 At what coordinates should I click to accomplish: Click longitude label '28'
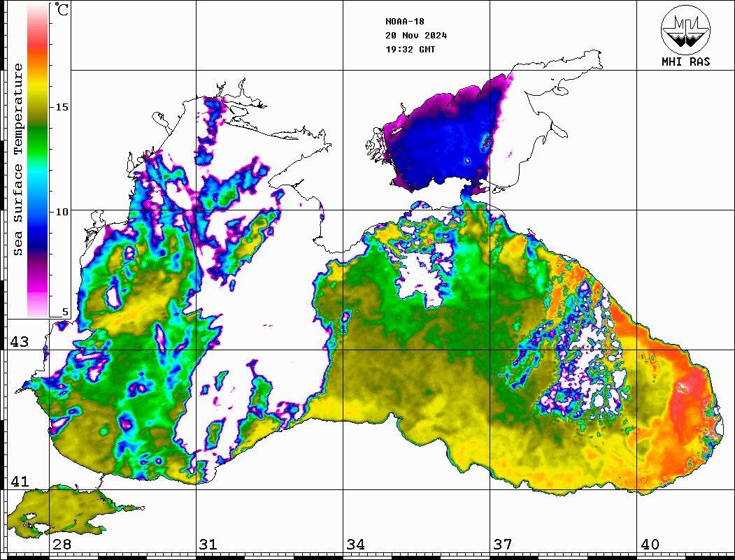click(x=62, y=545)
